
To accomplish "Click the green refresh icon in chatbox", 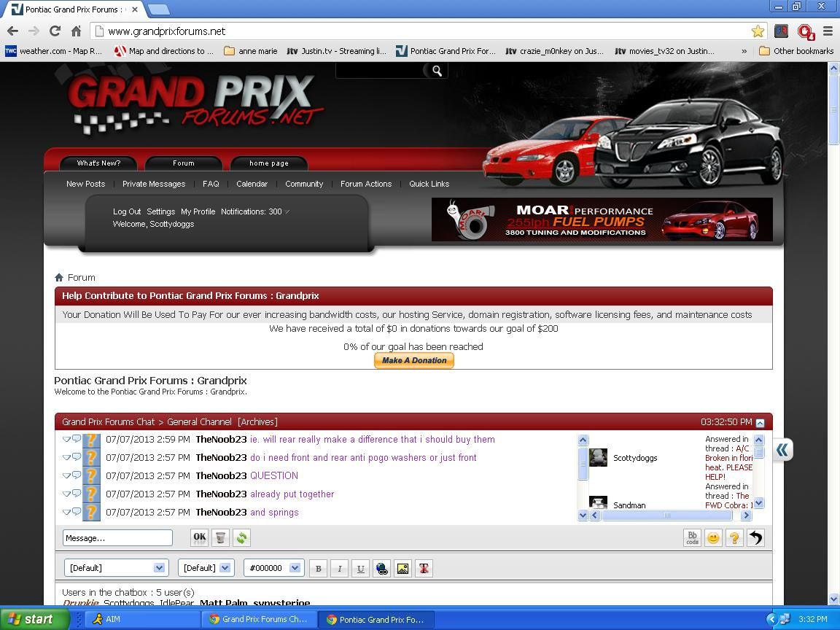I will [x=241, y=537].
